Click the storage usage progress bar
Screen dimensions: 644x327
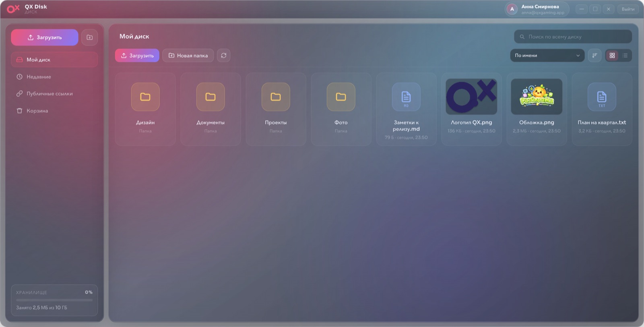click(54, 300)
